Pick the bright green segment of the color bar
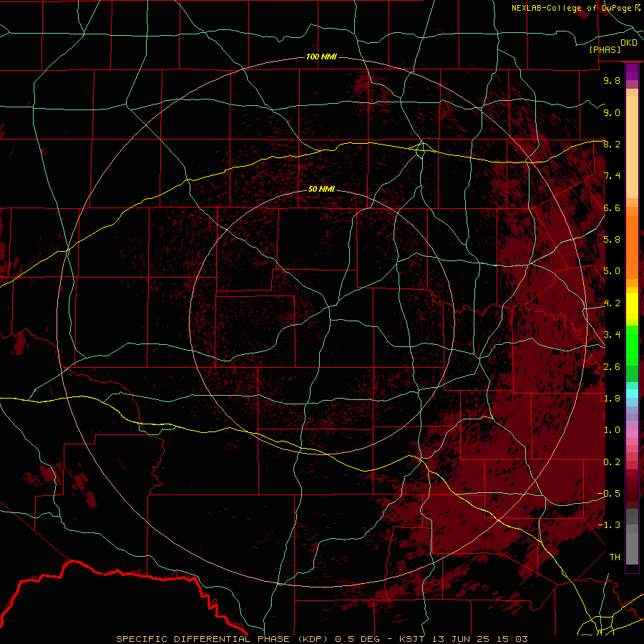The height and width of the screenshot is (644, 644). tap(632, 346)
